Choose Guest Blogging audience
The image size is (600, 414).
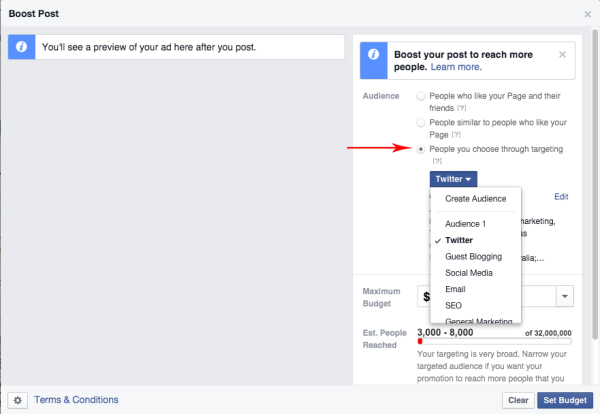(475, 257)
